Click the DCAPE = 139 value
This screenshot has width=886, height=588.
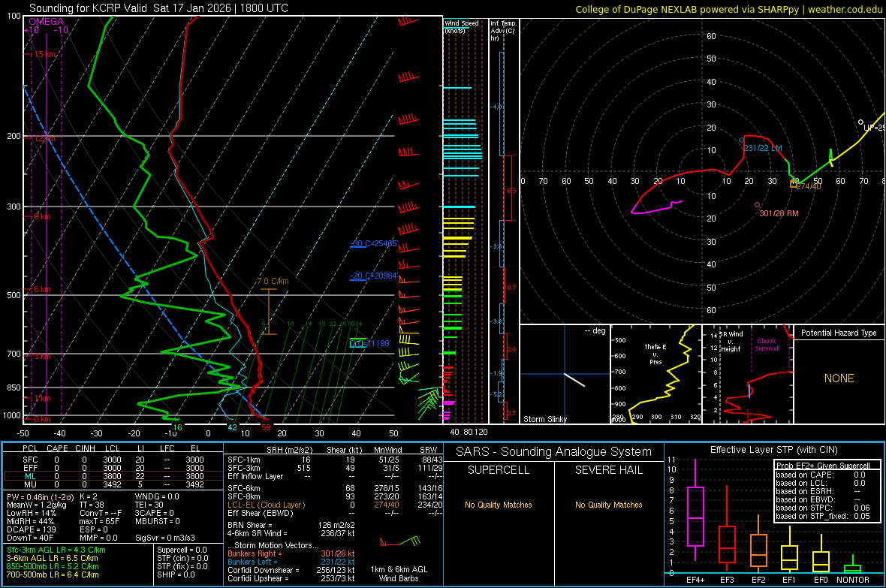coord(31,529)
